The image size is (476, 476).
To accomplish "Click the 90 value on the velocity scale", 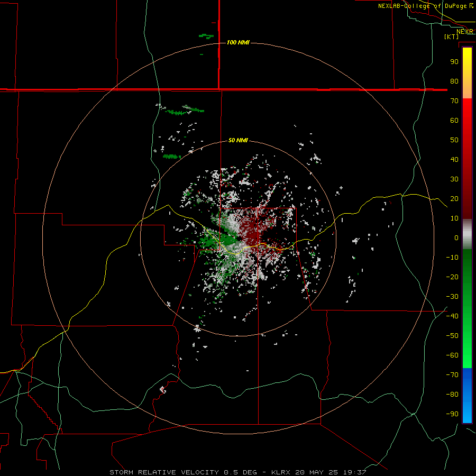I will pos(454,62).
